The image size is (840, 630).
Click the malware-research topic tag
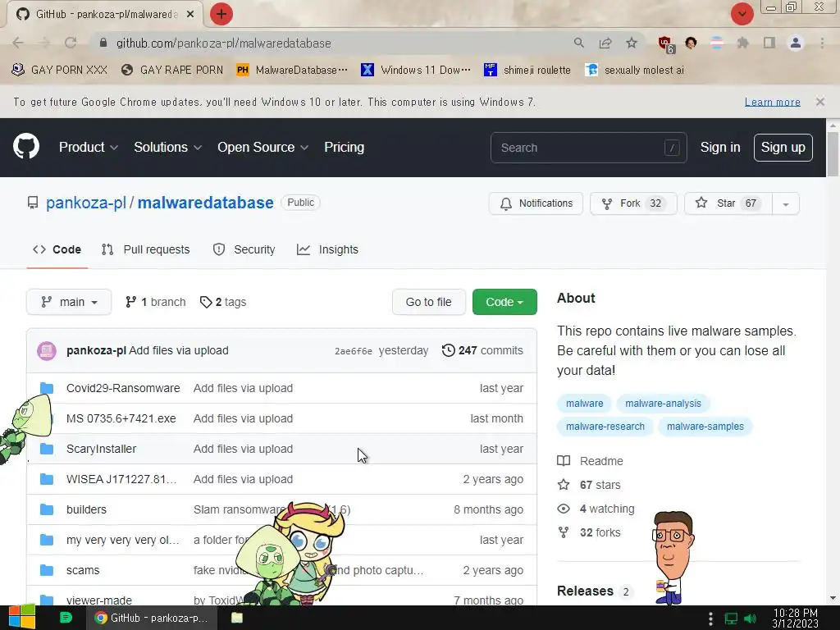605,427
